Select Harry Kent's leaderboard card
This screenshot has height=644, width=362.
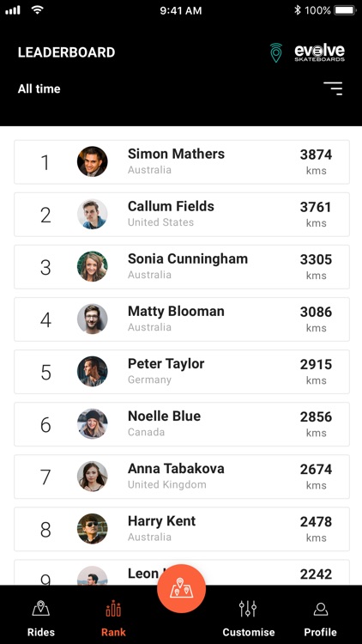(182, 529)
